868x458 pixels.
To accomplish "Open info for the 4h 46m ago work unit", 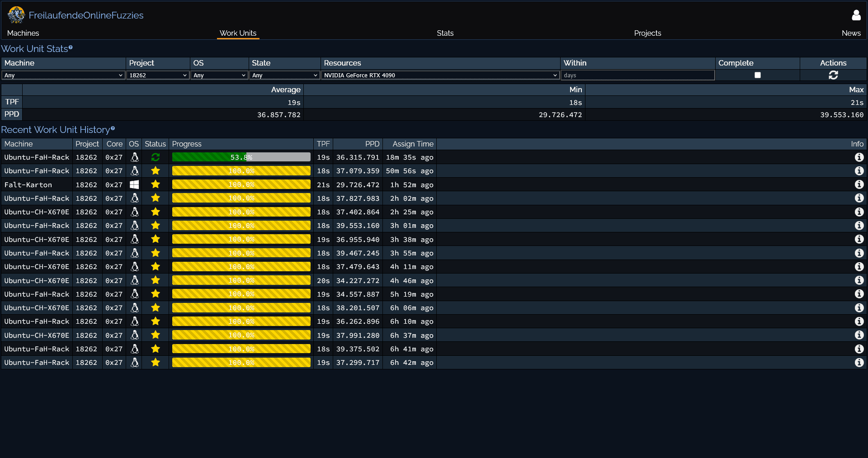I will 859,280.
